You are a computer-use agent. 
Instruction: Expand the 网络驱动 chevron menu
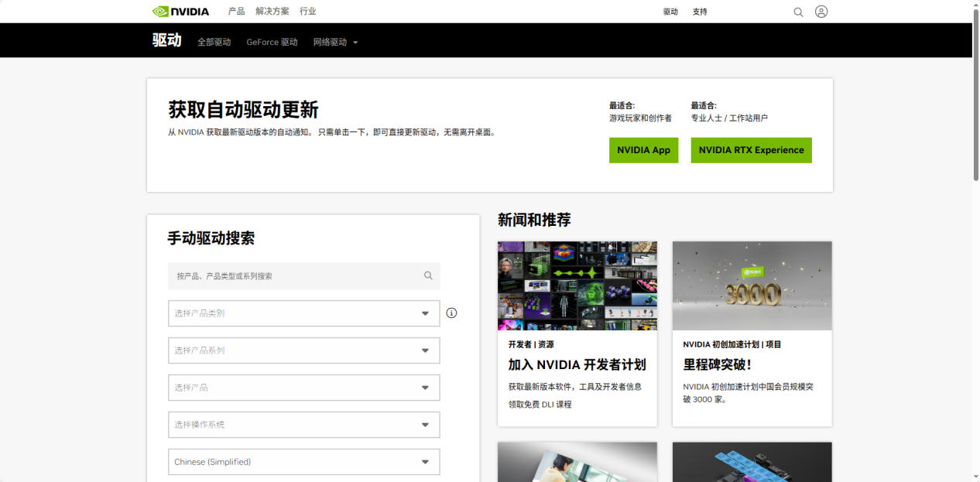pyautogui.click(x=355, y=43)
